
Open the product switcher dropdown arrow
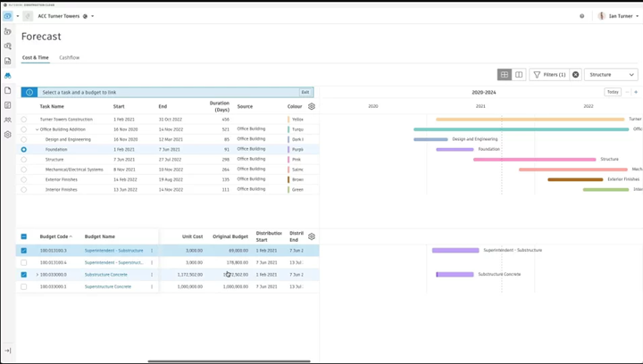tap(18, 16)
